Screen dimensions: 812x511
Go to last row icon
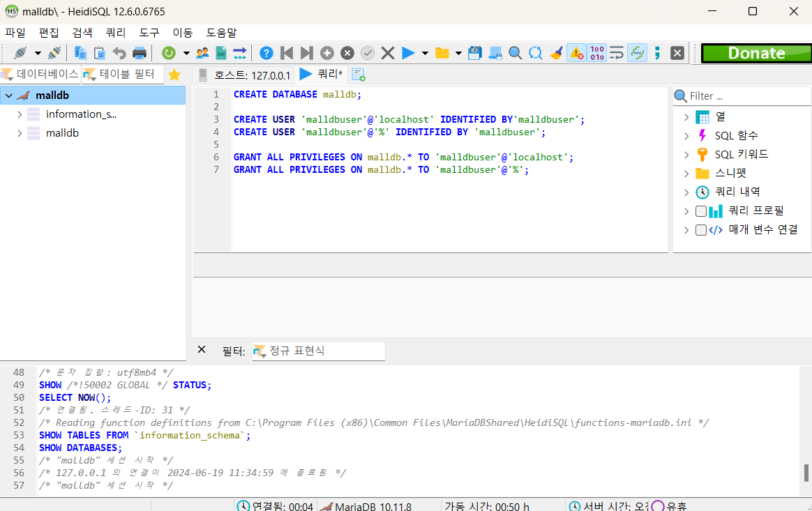(306, 53)
